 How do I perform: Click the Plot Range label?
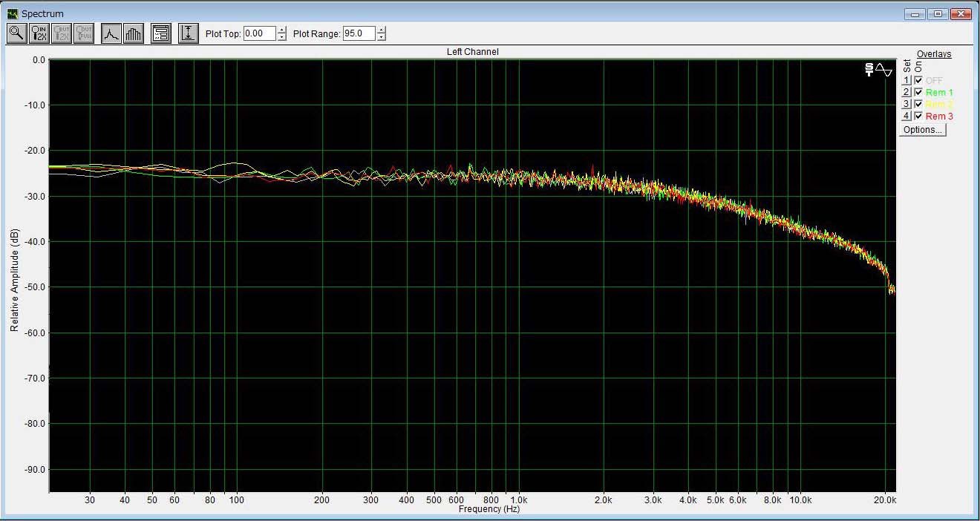pos(317,33)
